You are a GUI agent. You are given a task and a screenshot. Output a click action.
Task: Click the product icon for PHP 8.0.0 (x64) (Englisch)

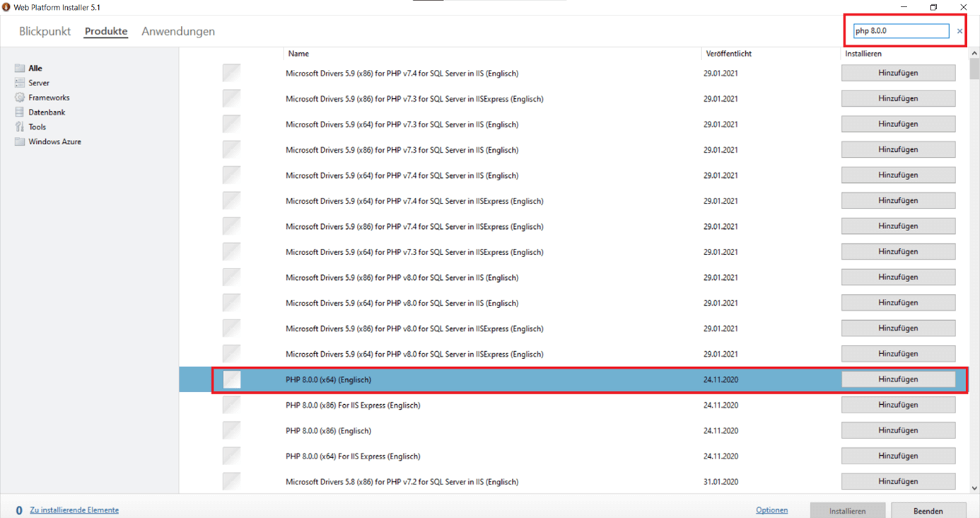[232, 379]
